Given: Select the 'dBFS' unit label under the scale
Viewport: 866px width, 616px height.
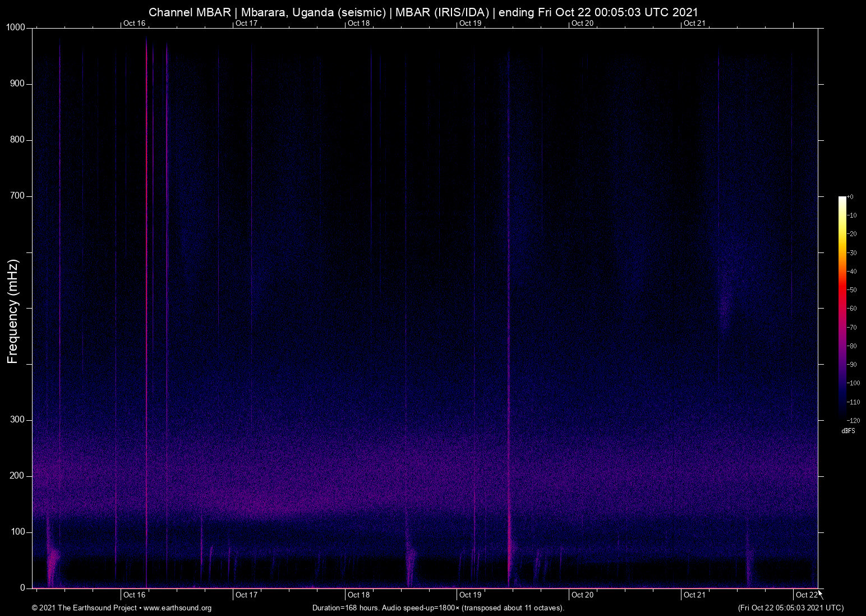Looking at the screenshot, I should tap(848, 431).
